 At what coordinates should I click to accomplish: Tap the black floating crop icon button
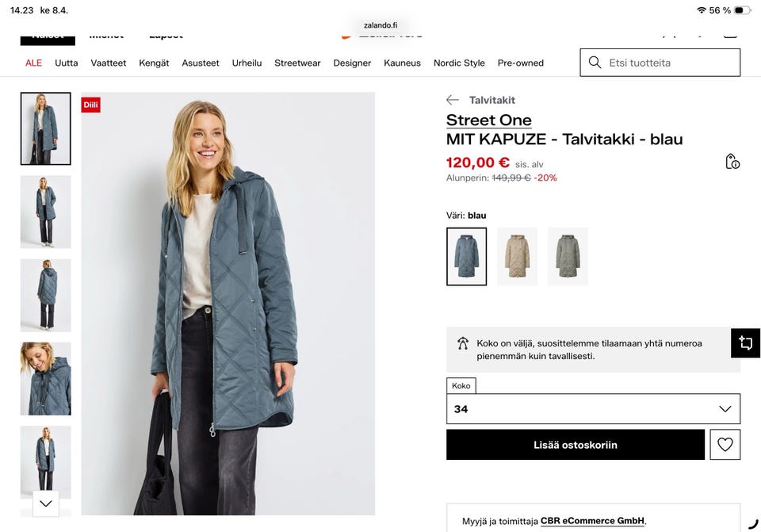click(x=745, y=343)
